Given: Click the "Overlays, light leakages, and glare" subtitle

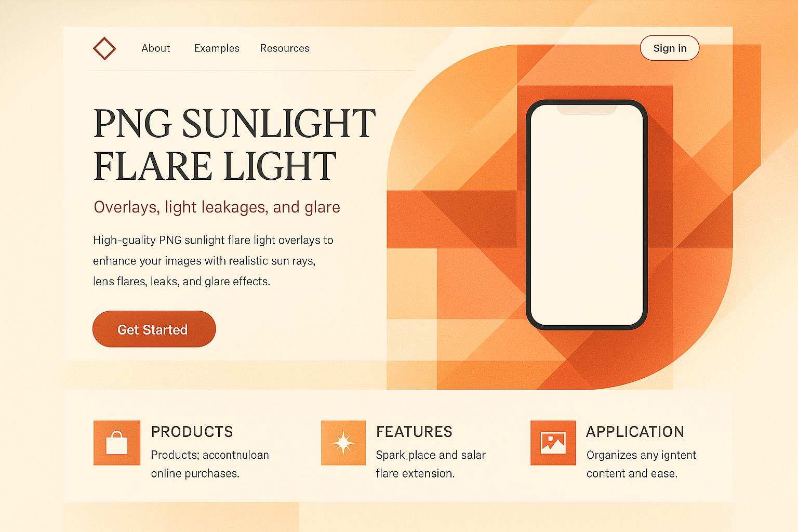Looking at the screenshot, I should 217,207.
